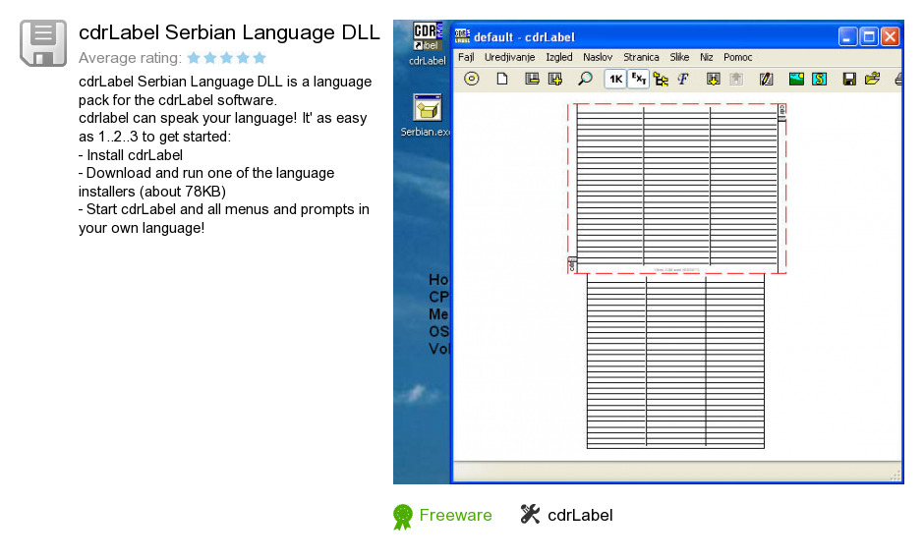Click the blue F font icon
Image resolution: width=924 pixels, height=560 pixels.
(x=683, y=79)
